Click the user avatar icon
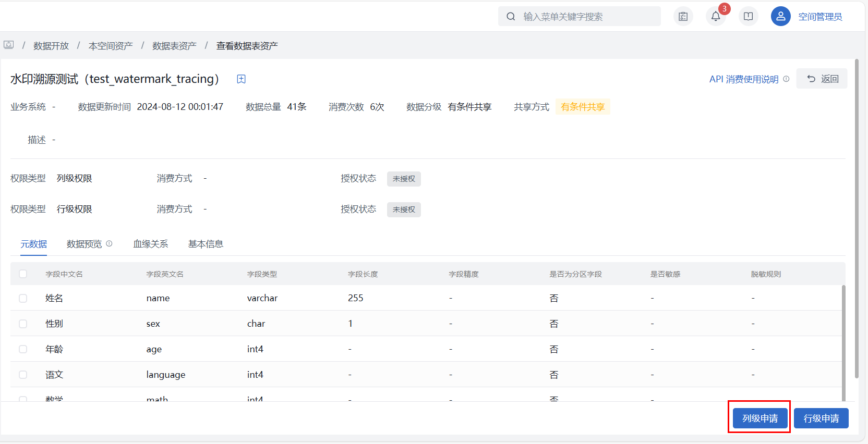 coord(780,17)
